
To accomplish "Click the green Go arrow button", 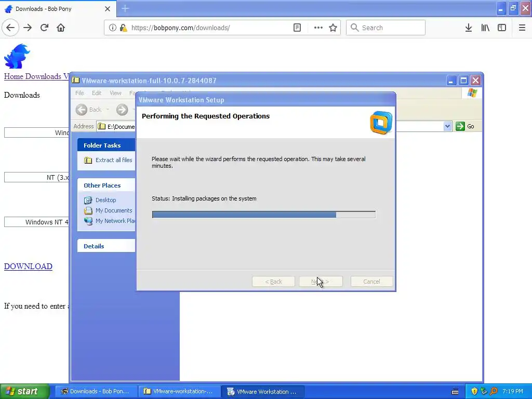I will coord(460,126).
